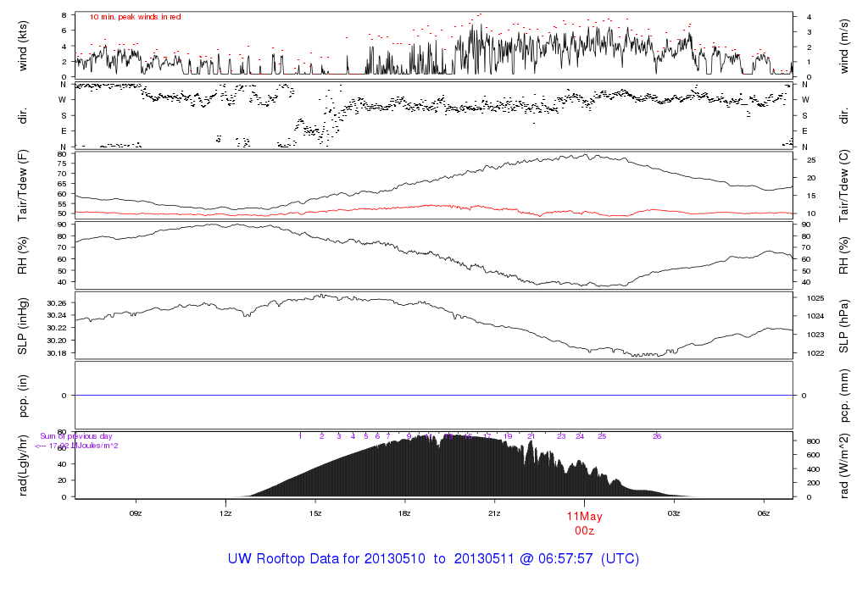Click the '10 min. peak winds in red' legend

[135, 17]
